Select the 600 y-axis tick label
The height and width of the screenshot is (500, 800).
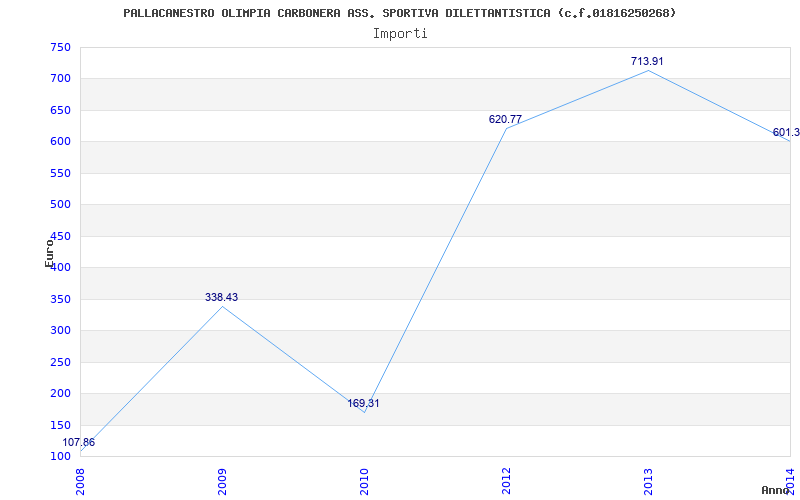point(60,142)
